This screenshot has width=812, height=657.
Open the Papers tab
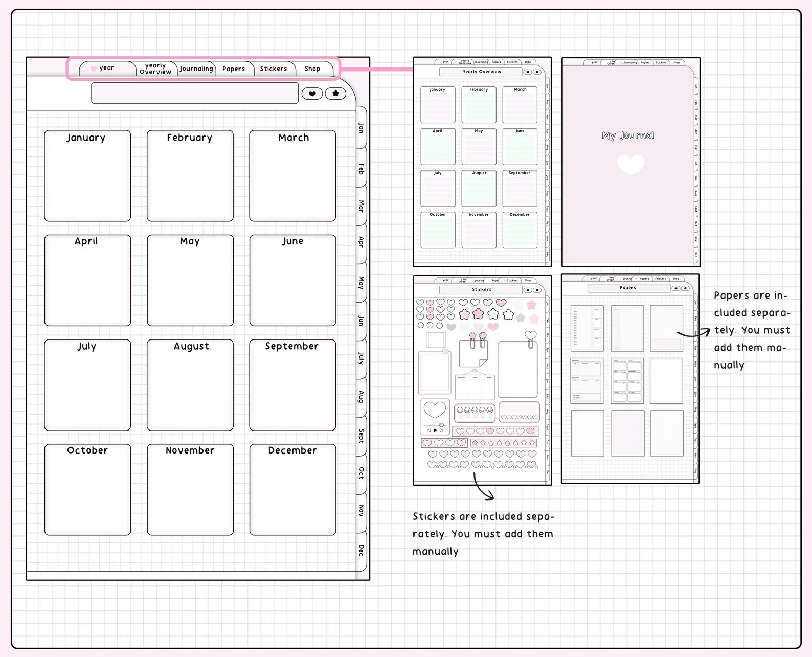[x=234, y=69]
